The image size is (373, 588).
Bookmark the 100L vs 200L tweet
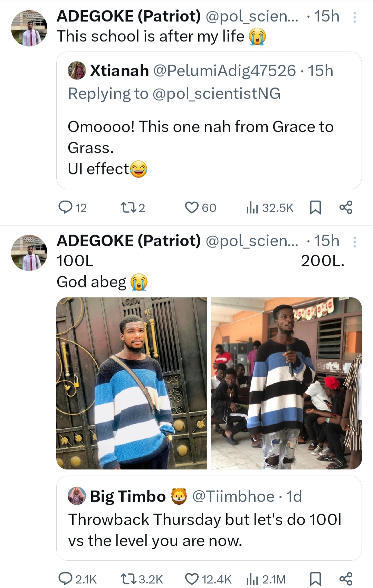pos(315,579)
